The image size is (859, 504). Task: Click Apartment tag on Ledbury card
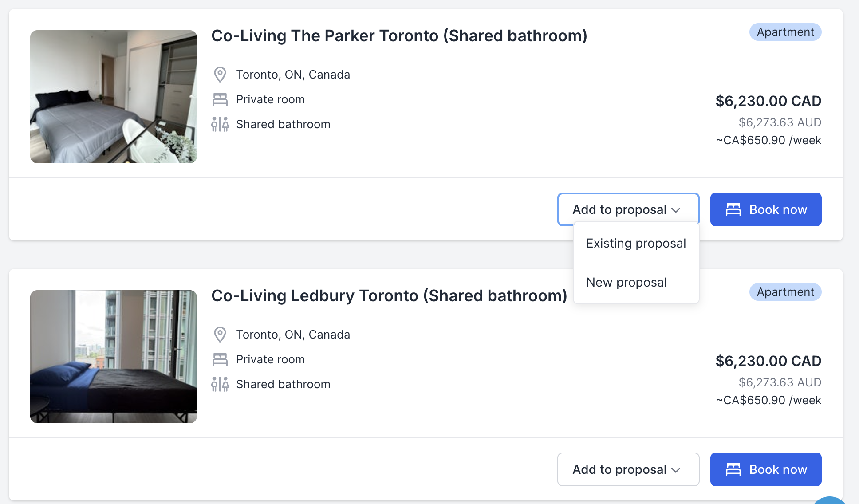(785, 292)
